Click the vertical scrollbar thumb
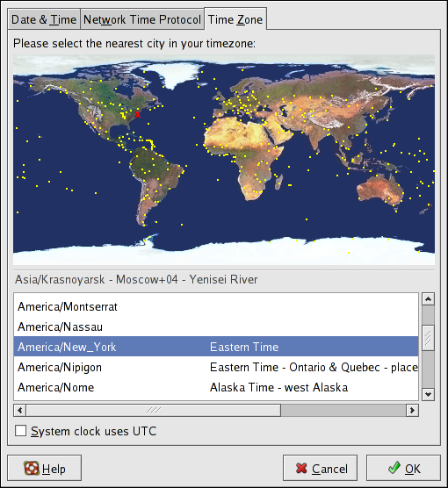Viewport: 448px width, 488px height. [428, 338]
